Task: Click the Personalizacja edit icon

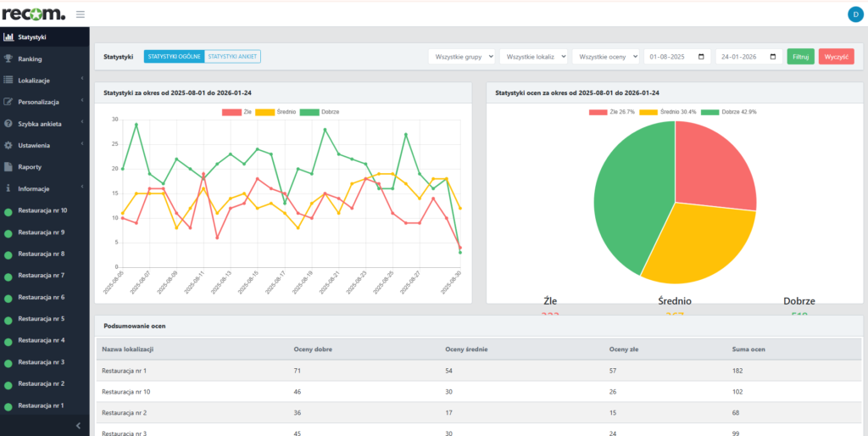Action: coord(8,102)
